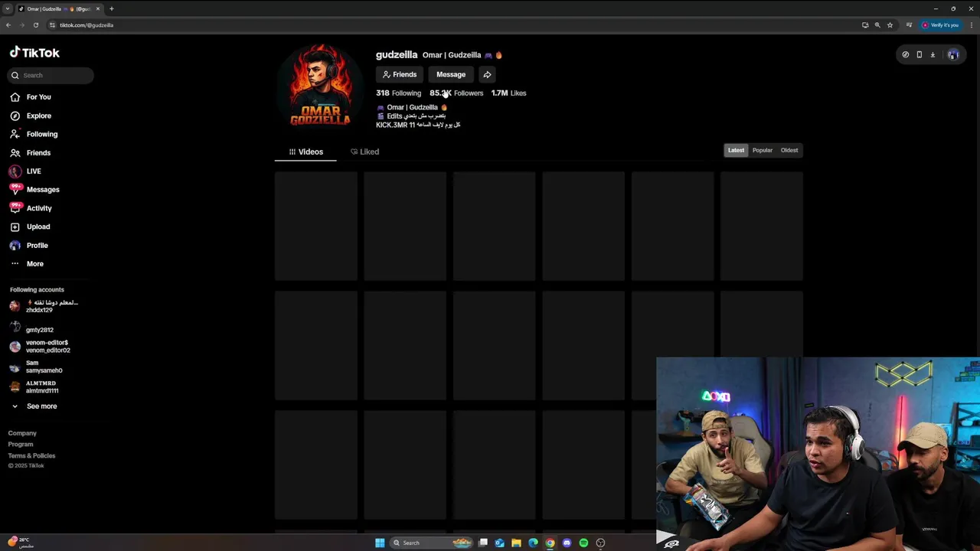Open the media control icon in Chrome toolbar
The image size is (980, 551).
point(909,25)
